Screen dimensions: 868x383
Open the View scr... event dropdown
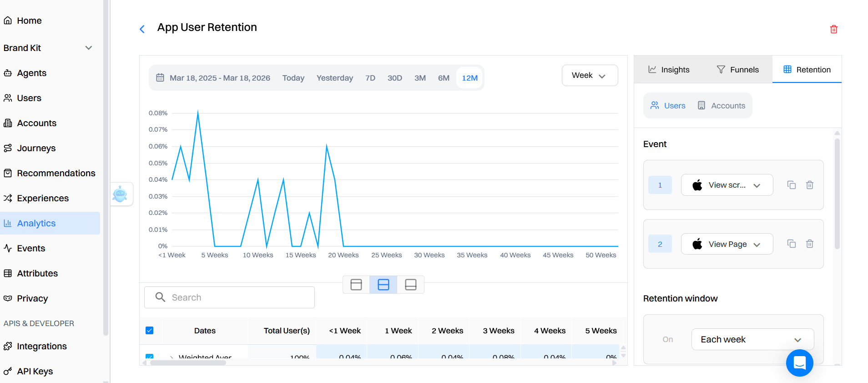(x=727, y=185)
